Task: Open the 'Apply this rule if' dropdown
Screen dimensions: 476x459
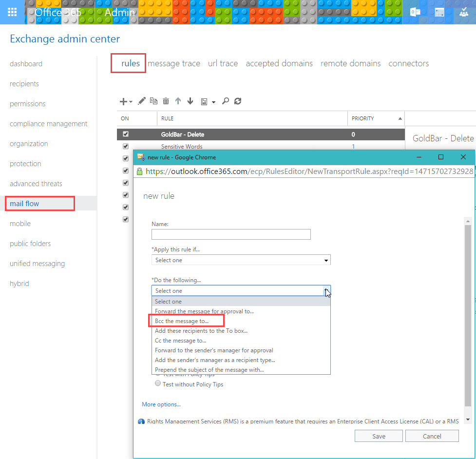Action: 241,260
